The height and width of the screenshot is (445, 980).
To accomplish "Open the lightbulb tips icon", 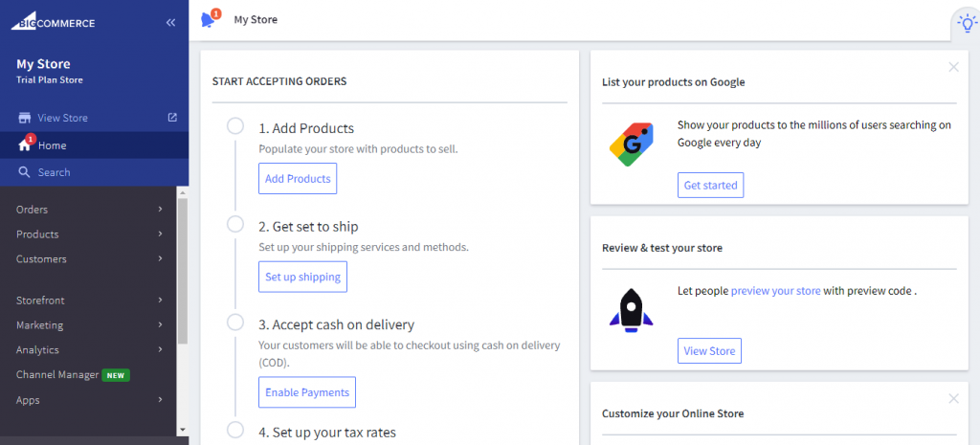I will pyautogui.click(x=965, y=22).
